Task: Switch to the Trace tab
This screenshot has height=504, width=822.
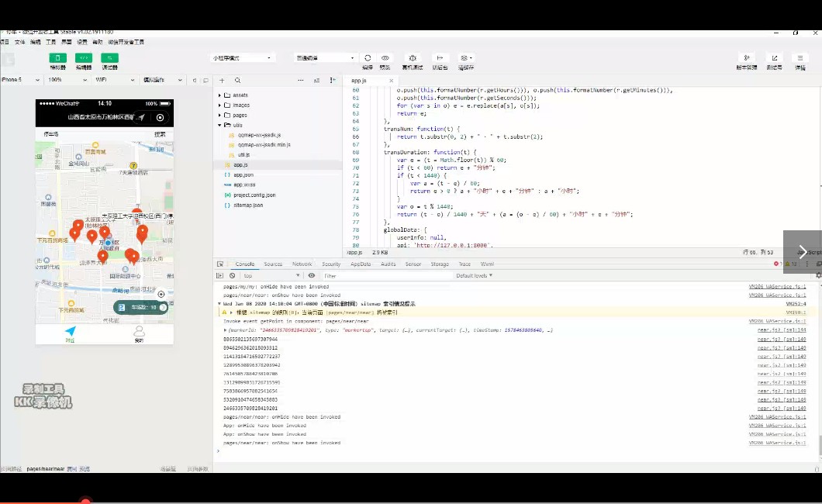Action: (x=465, y=264)
